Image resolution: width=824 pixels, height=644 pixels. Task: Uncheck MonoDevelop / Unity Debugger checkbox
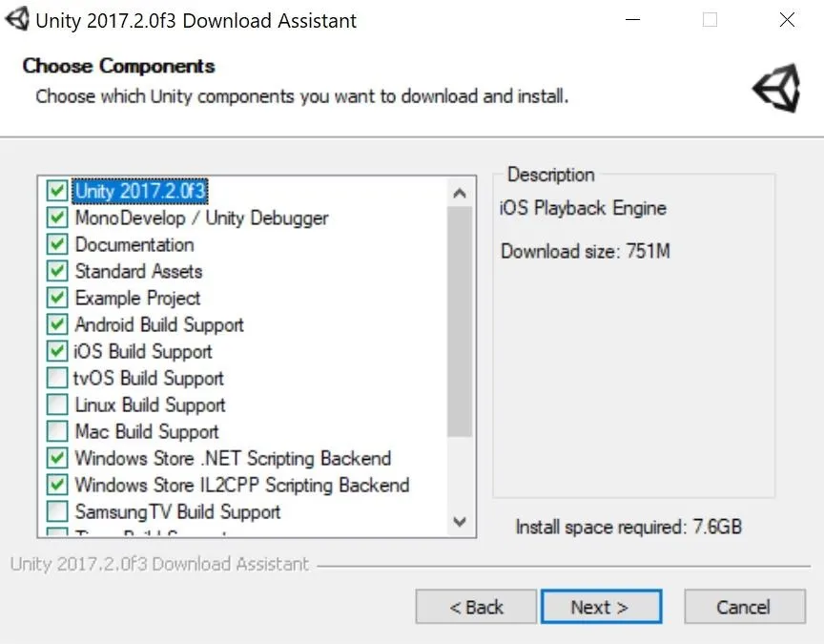coord(57,218)
